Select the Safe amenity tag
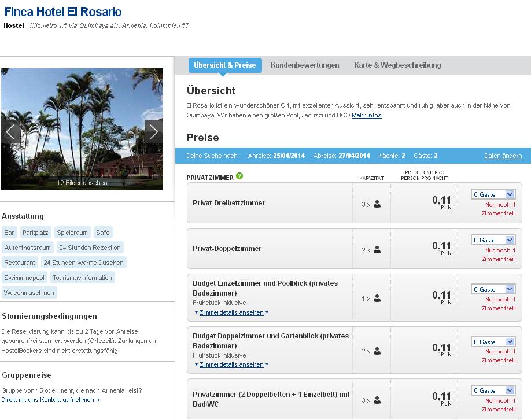This screenshot has width=531, height=420. coord(103,233)
